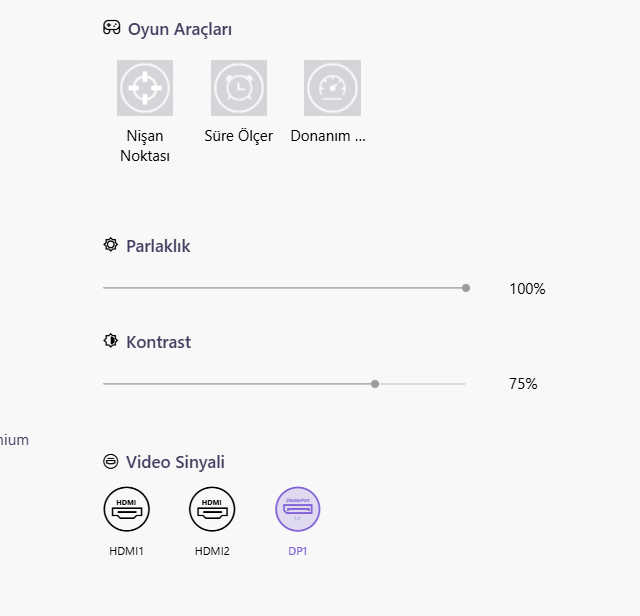Open the Süre Ölçer timer tool

pyautogui.click(x=239, y=88)
